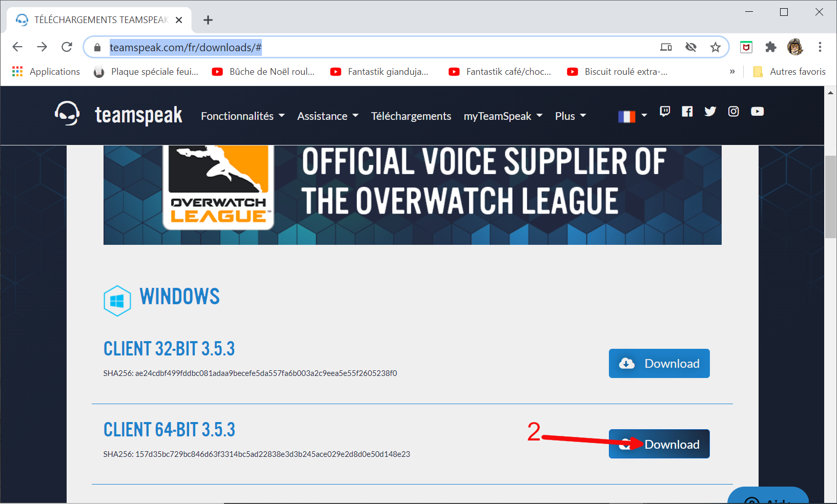Open bookmark Fantastik café/choc...

click(x=500, y=72)
